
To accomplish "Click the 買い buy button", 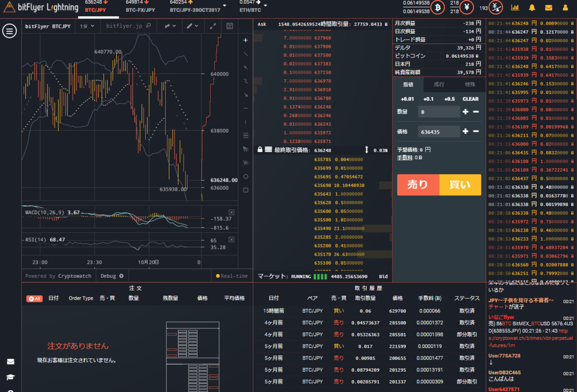I will tap(460, 185).
